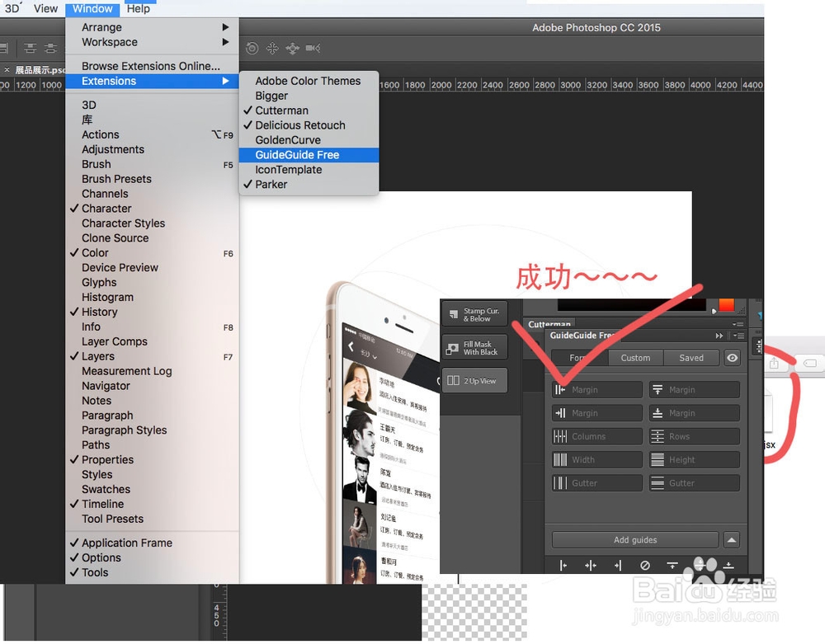825x644 pixels.
Task: Choose the Bigger extension
Action: 309,96
